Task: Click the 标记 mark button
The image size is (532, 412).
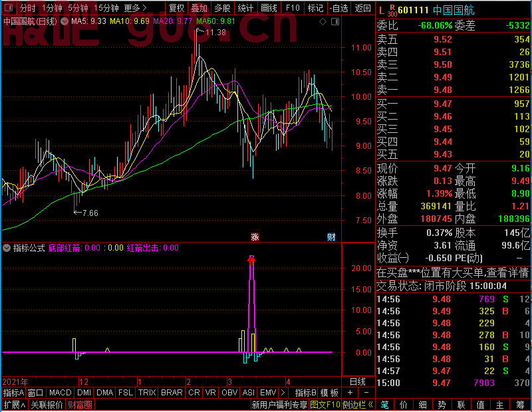Action: coord(315,8)
